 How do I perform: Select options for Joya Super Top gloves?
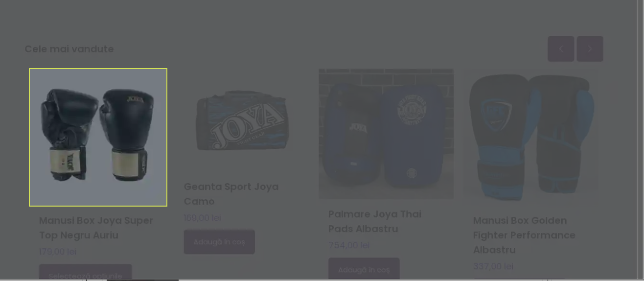click(86, 273)
